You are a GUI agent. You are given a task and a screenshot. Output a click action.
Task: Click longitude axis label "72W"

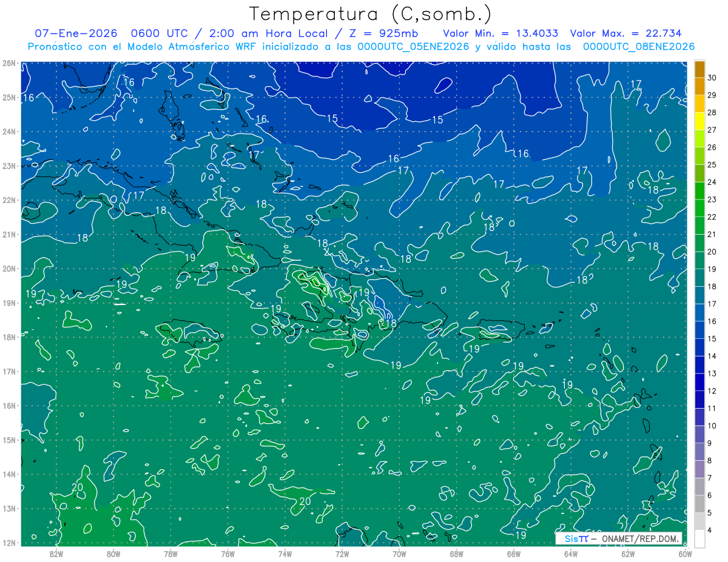342,554
